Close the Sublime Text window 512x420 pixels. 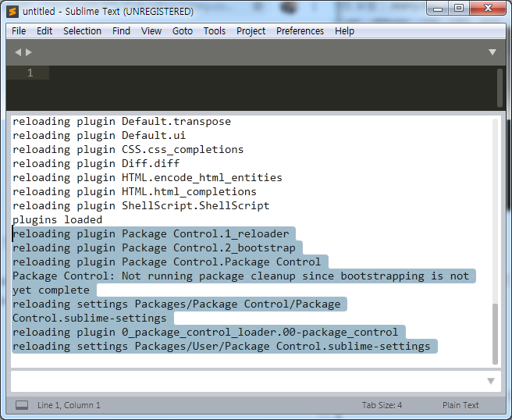tap(488, 9)
